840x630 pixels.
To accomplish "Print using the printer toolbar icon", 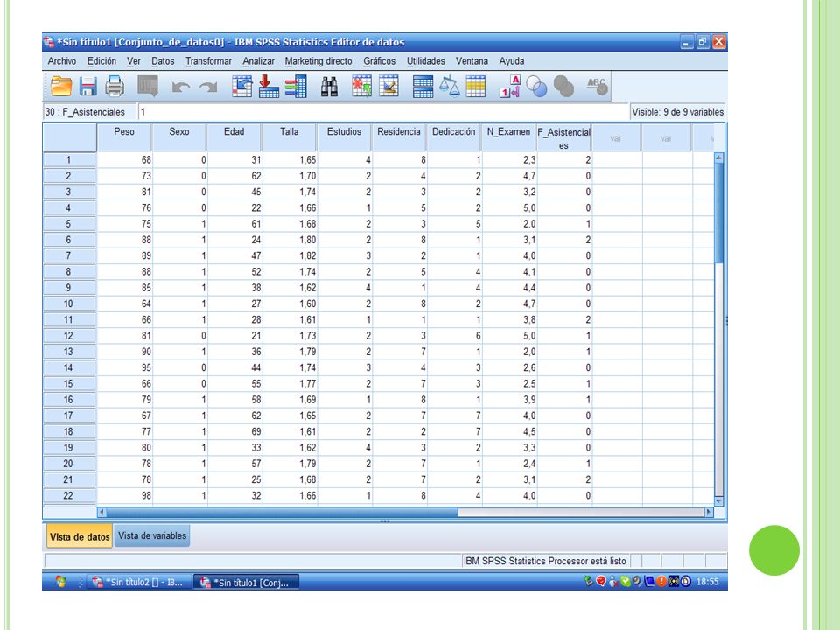I will [x=114, y=87].
